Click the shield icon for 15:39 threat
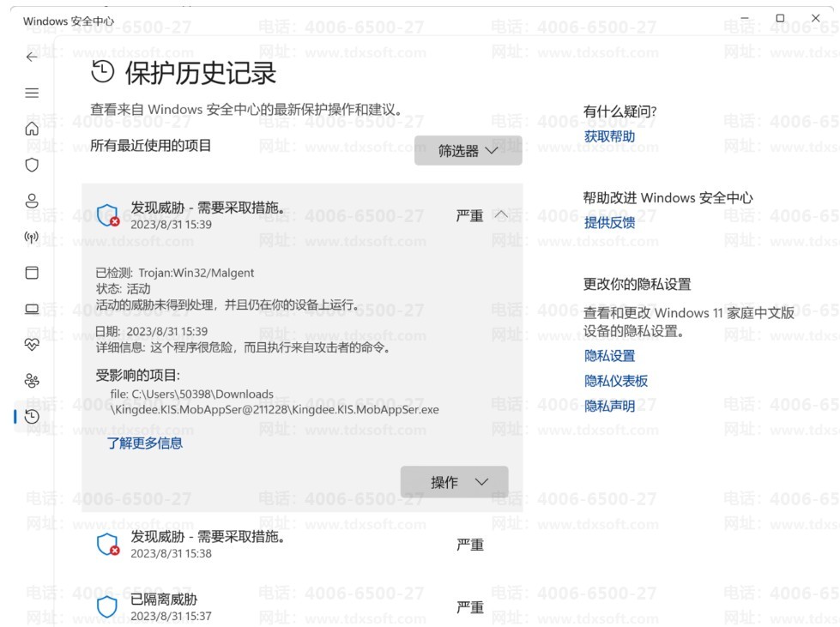 (x=107, y=215)
